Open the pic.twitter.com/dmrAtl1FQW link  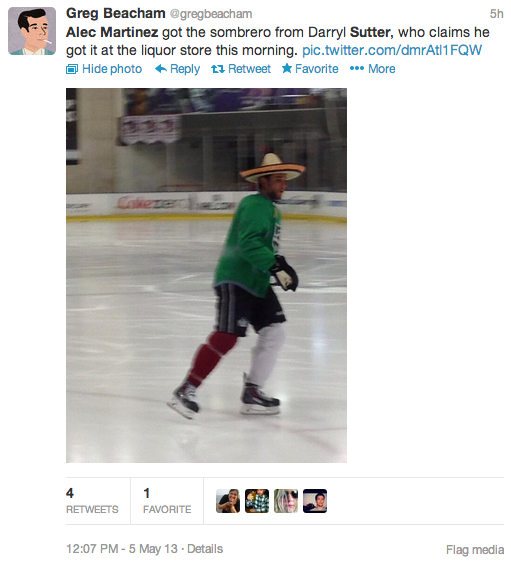point(392,50)
